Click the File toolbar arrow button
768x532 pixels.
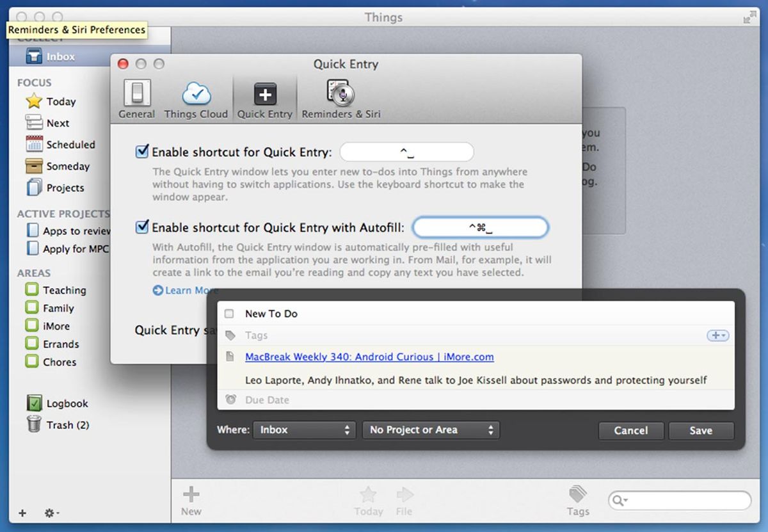point(404,501)
